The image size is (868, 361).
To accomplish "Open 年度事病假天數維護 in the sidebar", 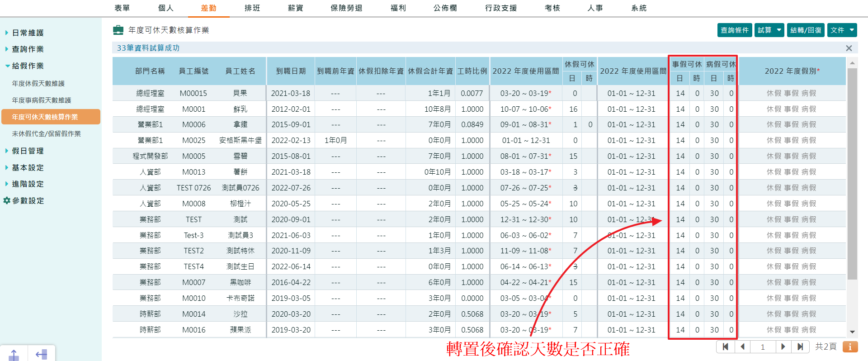I will (x=42, y=100).
